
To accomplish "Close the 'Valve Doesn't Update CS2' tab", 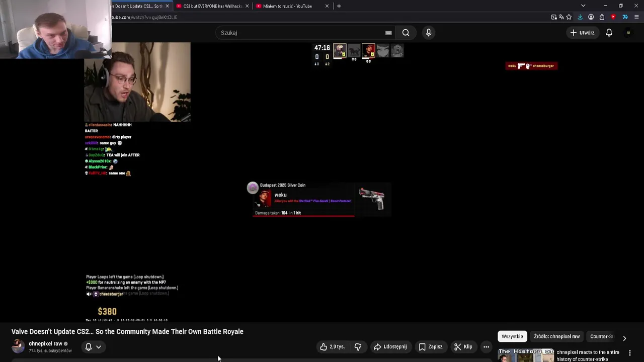I will point(167,6).
